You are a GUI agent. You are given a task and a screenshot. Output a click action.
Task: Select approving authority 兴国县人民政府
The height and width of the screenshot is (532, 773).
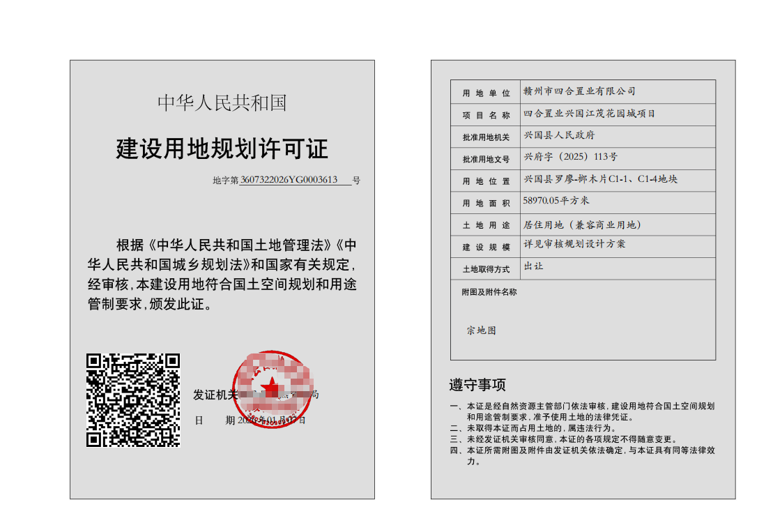[x=559, y=135]
